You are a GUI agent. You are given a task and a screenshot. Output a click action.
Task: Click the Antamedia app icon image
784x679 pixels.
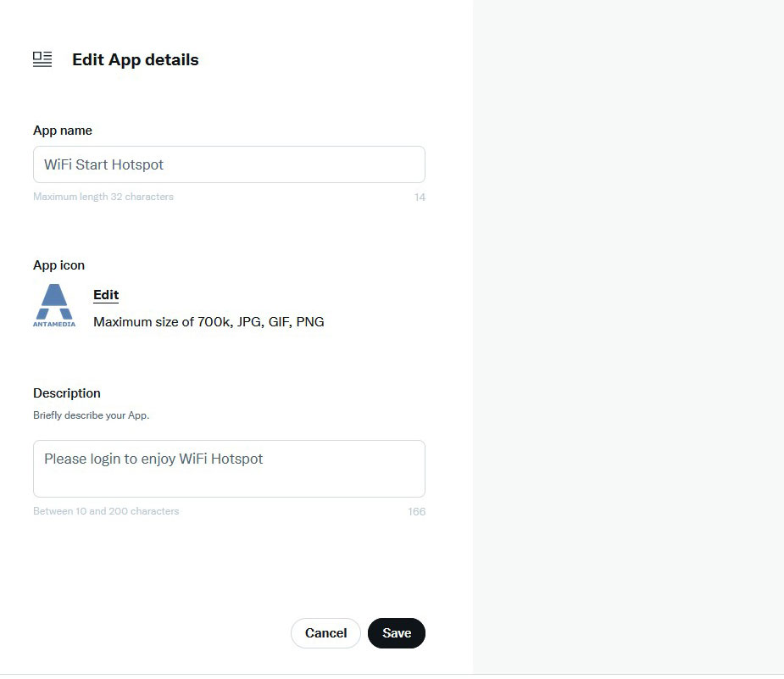[x=54, y=306]
